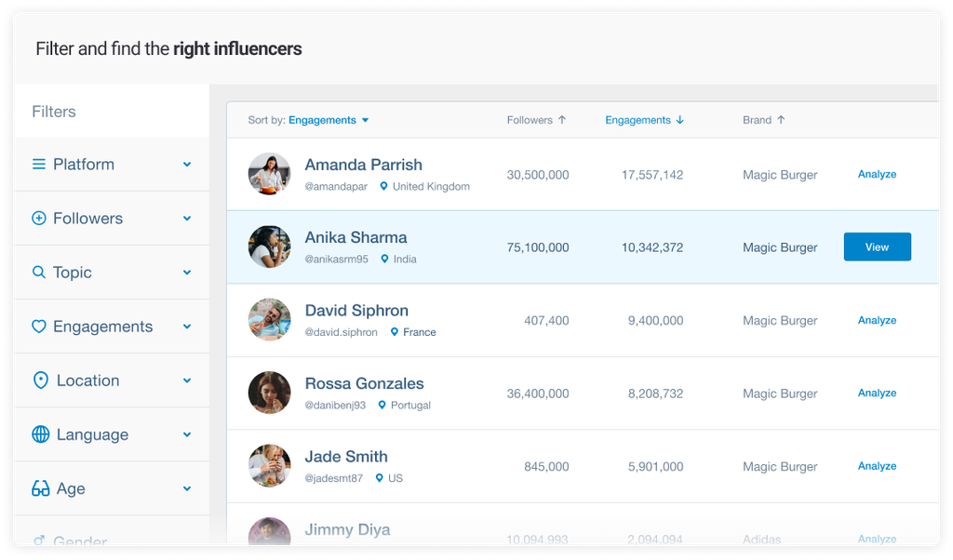Sort by the Brand column header
This screenshot has width=953, height=560.
pyautogui.click(x=763, y=120)
